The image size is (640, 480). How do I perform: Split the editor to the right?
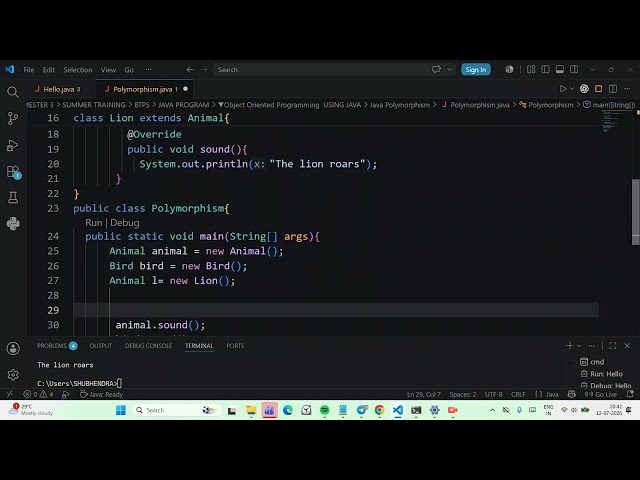pos(613,89)
